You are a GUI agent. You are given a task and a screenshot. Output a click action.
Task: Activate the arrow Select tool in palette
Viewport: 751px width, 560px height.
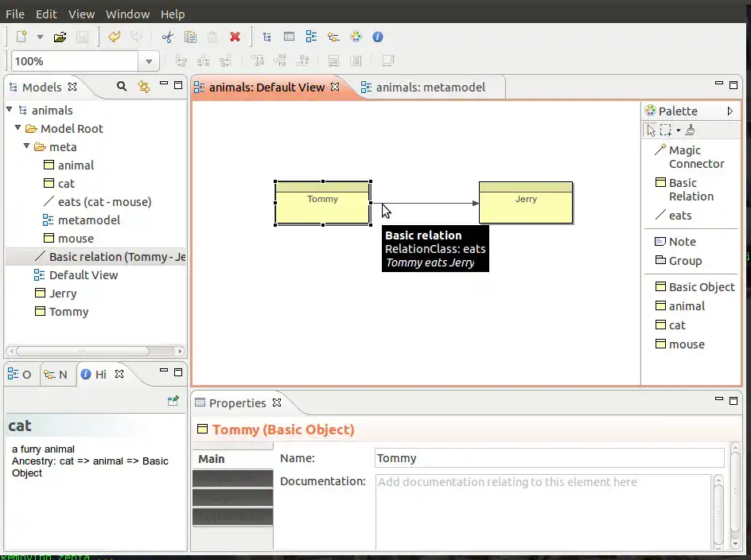(652, 130)
